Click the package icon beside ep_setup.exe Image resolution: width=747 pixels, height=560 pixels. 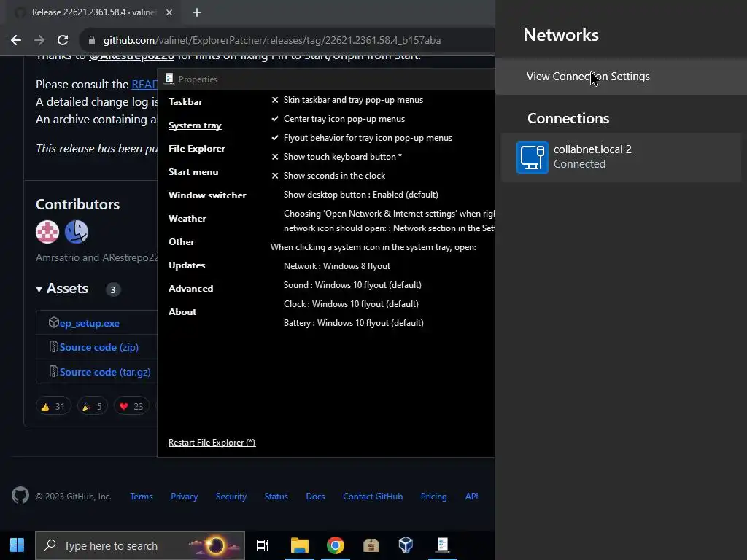click(x=54, y=322)
